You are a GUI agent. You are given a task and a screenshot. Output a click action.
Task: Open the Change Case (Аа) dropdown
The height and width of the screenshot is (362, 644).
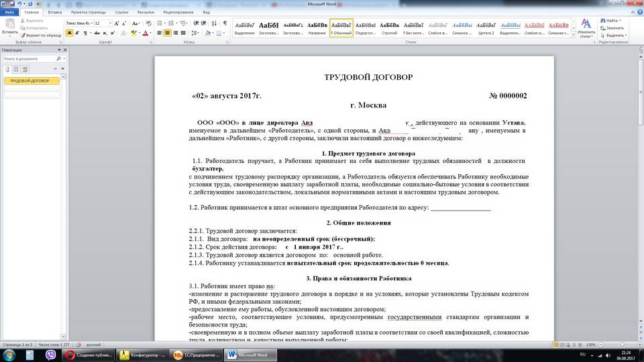pyautogui.click(x=136, y=23)
